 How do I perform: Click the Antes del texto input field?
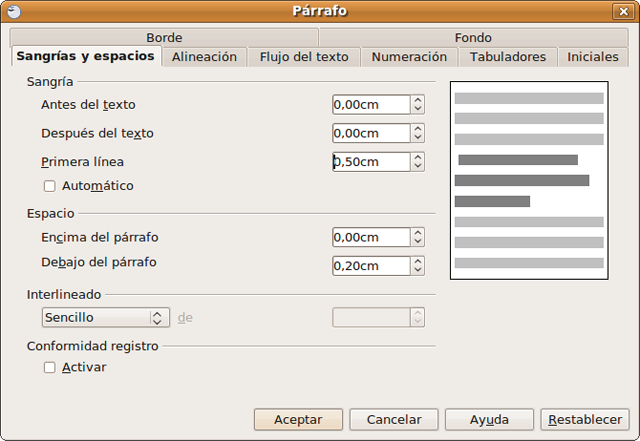tap(371, 104)
